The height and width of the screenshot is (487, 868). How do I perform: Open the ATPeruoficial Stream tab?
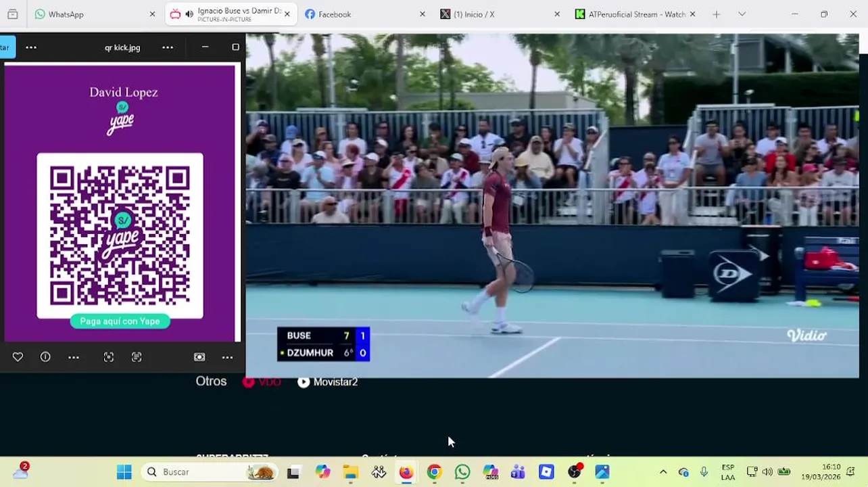click(635, 14)
